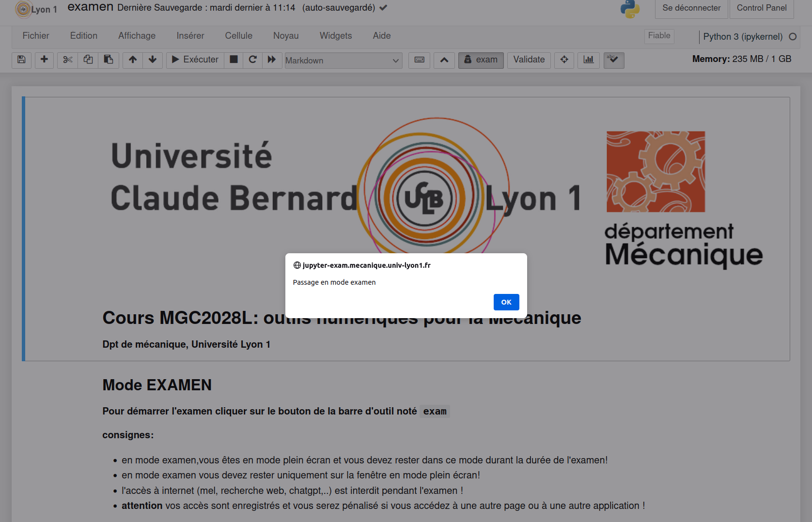This screenshot has height=522, width=812.
Task: Interrupt the kernel with the stop icon
Action: point(234,60)
